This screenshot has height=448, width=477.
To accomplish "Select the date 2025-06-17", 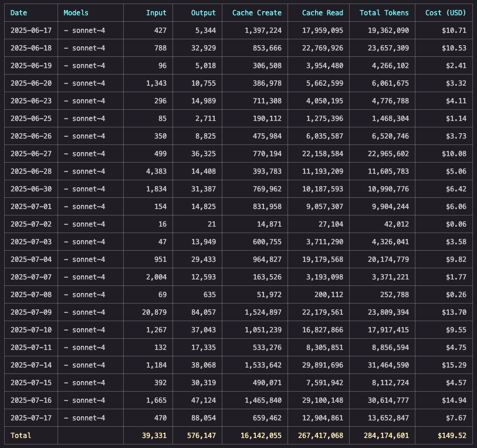I will pos(31,31).
